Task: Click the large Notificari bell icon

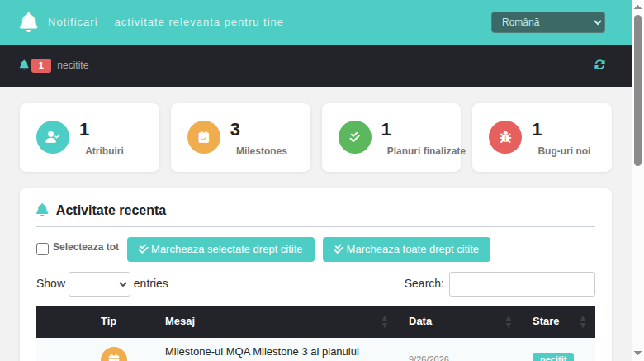Action: 28,22
